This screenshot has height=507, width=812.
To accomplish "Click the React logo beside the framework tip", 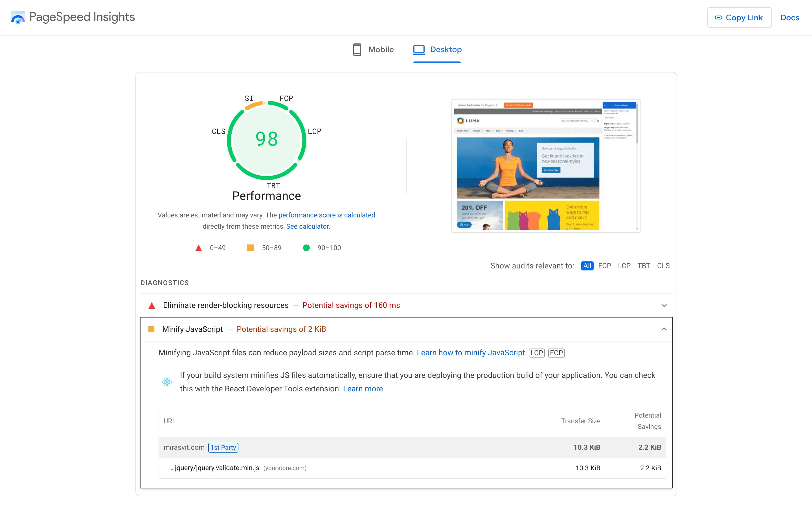I will (x=167, y=382).
